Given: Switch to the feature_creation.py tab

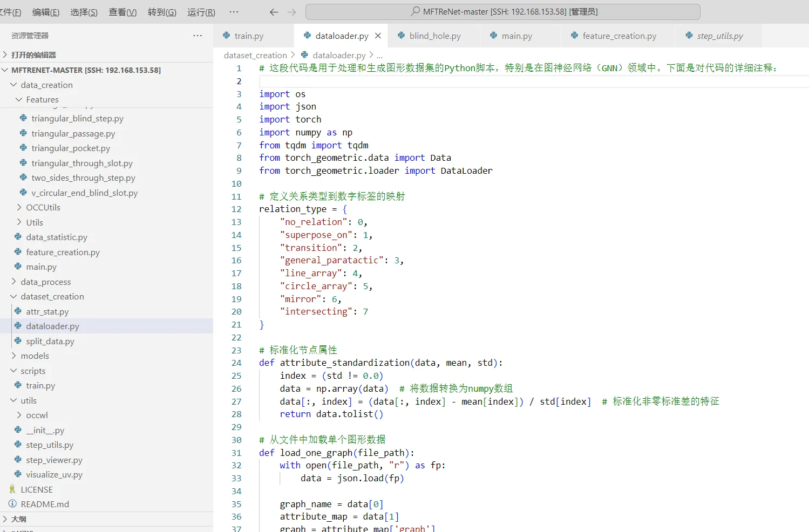Looking at the screenshot, I should [619, 36].
